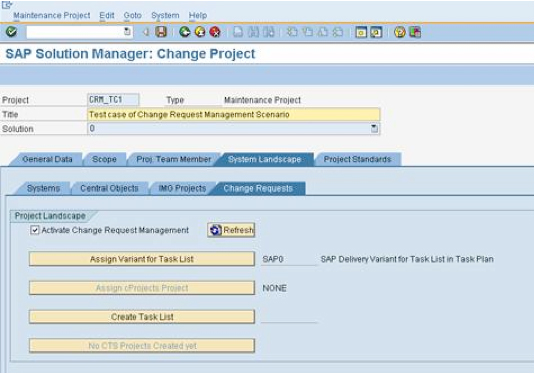Click the greyed Find binoculars icon
The height and width of the screenshot is (374, 535).
[254, 32]
